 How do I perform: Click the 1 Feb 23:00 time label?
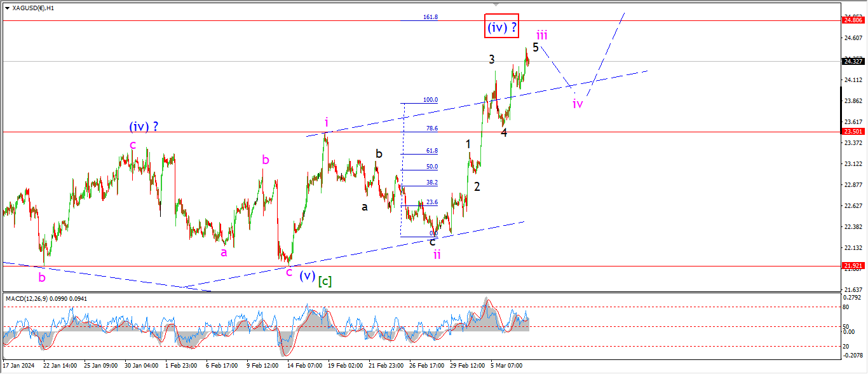pos(182,366)
